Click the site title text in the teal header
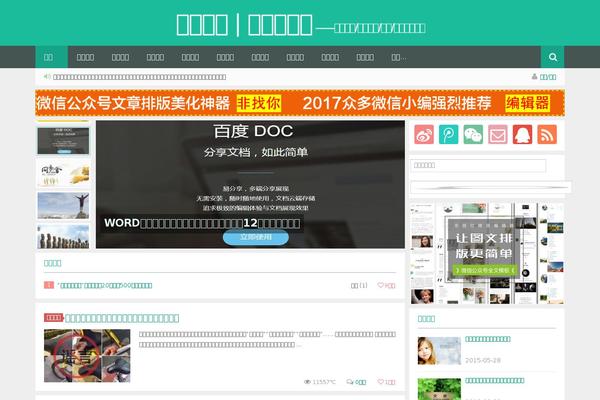The image size is (600, 400). [244, 25]
